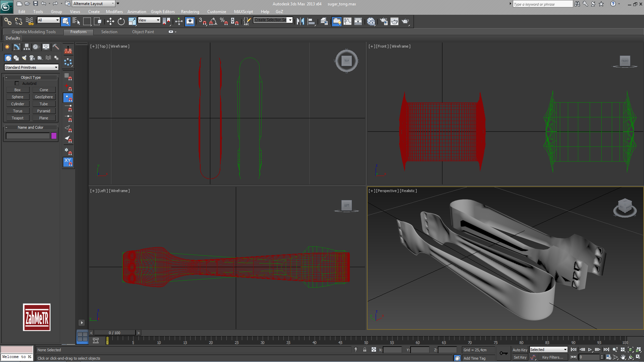Click the Play Animation button

click(590, 350)
